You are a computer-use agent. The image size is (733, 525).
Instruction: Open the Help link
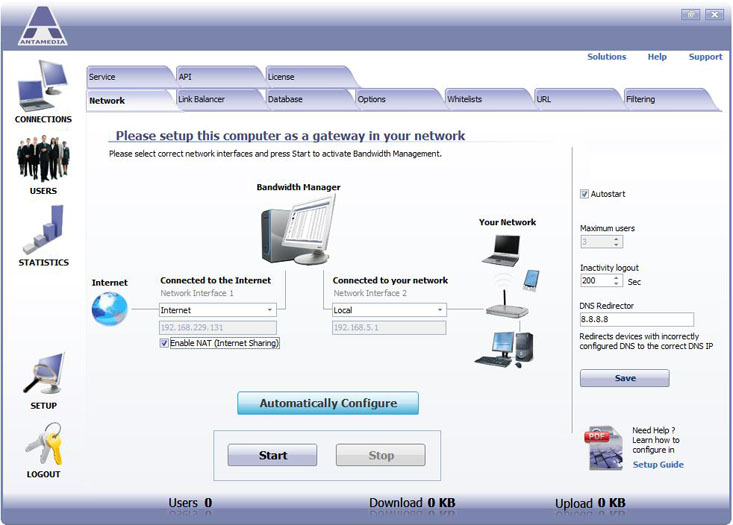(657, 57)
